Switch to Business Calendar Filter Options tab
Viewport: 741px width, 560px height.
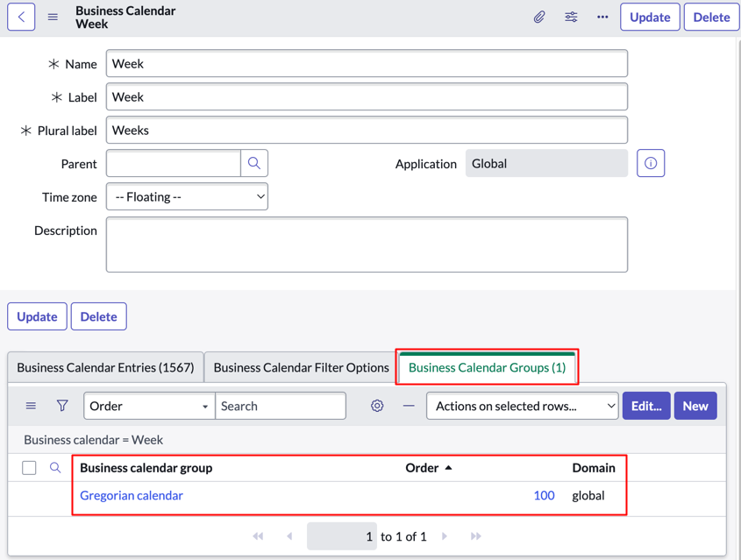(301, 367)
